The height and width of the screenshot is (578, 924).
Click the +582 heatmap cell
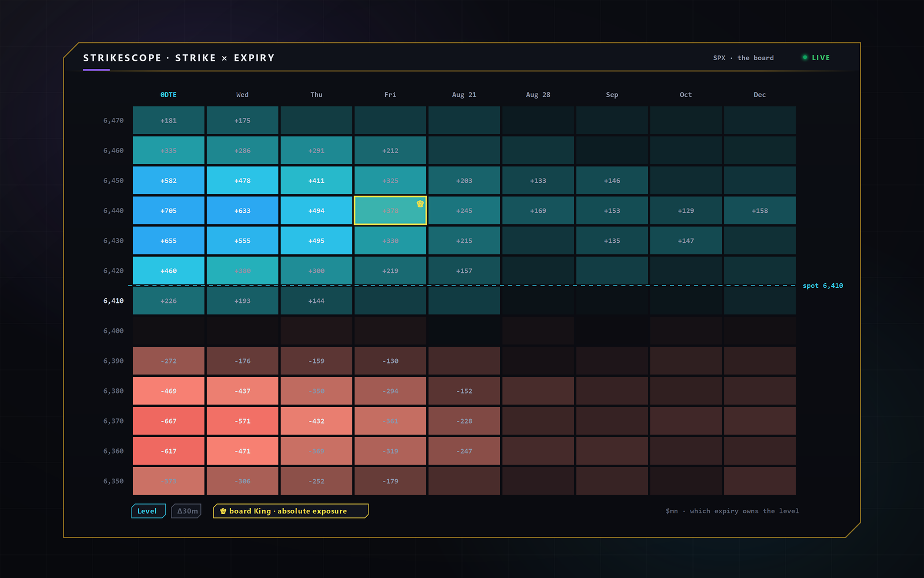point(169,180)
